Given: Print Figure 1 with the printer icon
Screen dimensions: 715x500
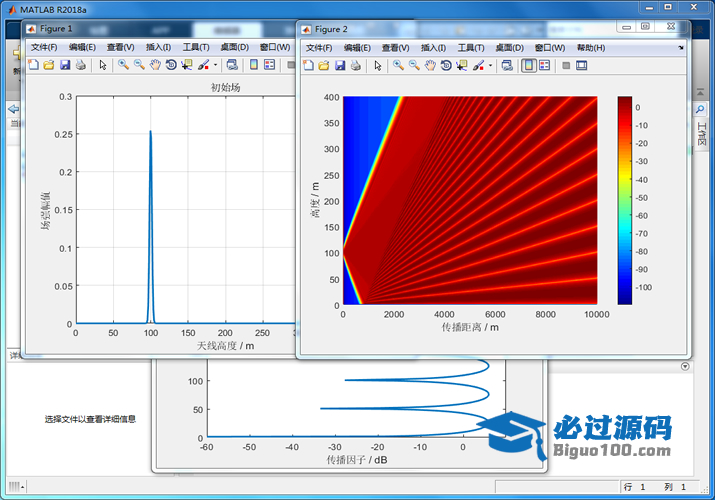Looking at the screenshot, I should (80, 65).
